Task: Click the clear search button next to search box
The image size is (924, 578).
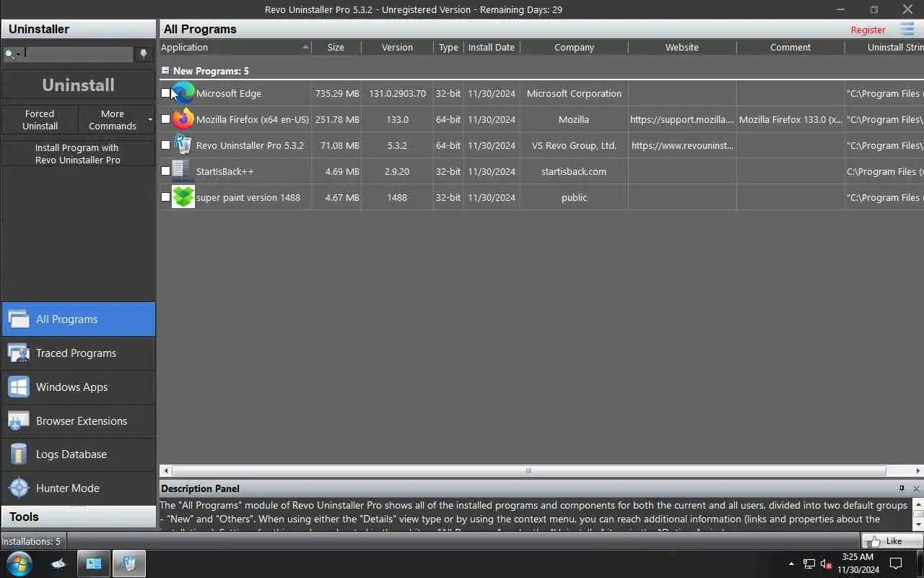Action: (x=143, y=54)
